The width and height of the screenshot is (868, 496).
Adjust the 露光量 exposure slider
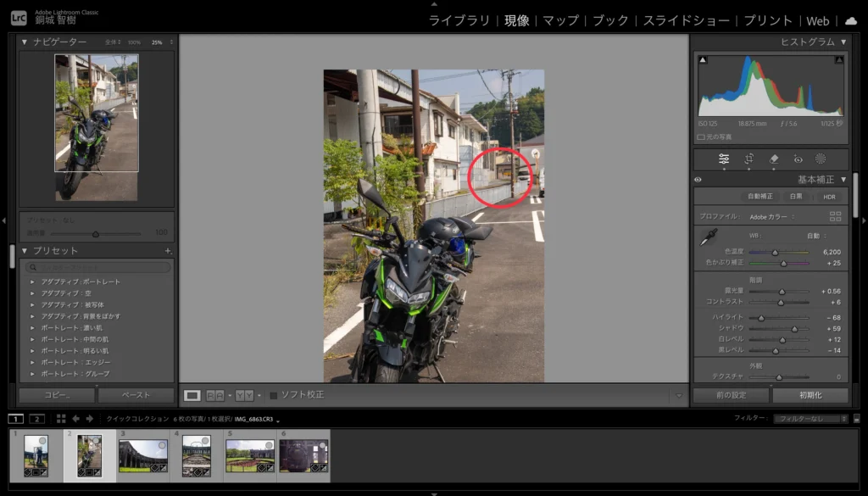782,291
